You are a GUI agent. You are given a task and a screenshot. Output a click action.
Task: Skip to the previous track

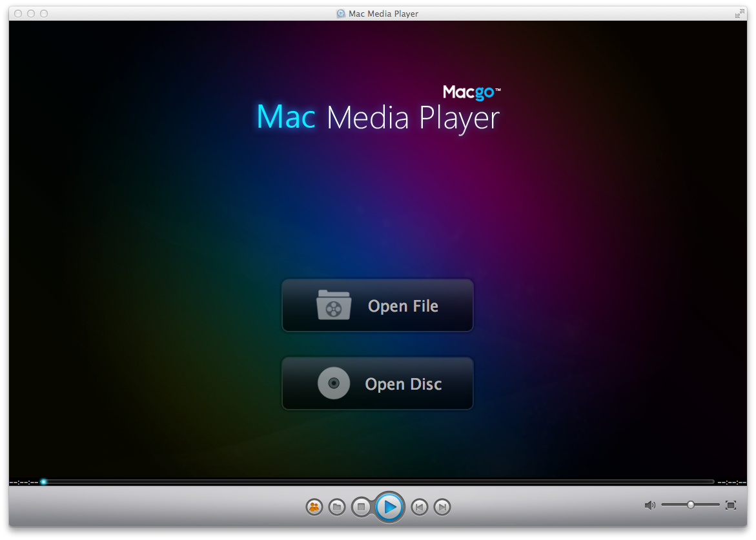[420, 506]
